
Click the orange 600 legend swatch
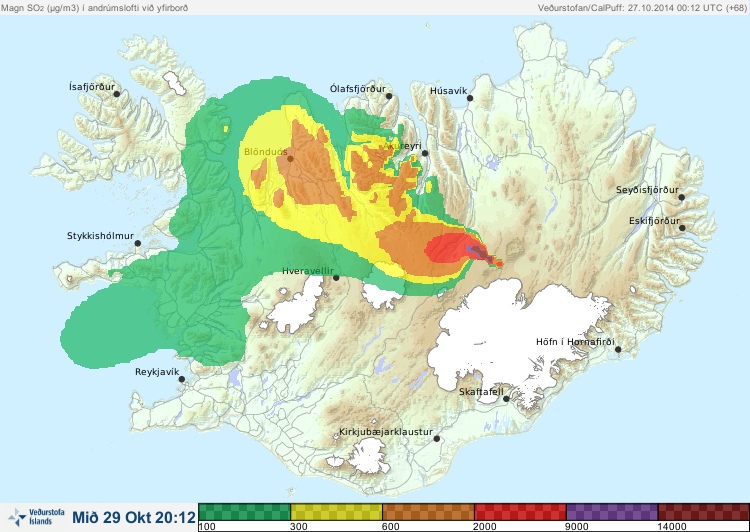coord(429,512)
